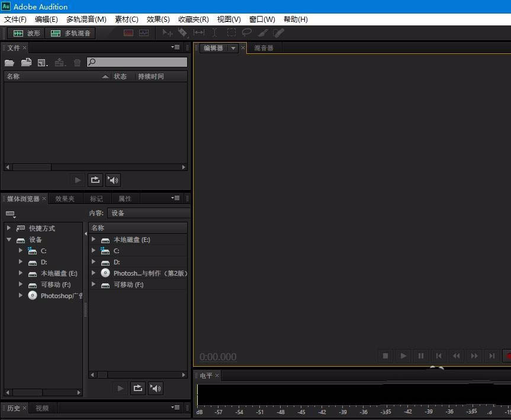Open the 编辑器 tab dropdown arrow
This screenshot has height=420, width=511.
(x=233, y=48)
